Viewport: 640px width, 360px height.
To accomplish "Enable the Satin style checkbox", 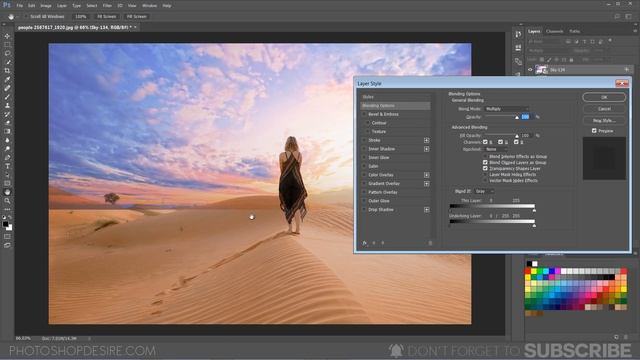I will (364, 167).
